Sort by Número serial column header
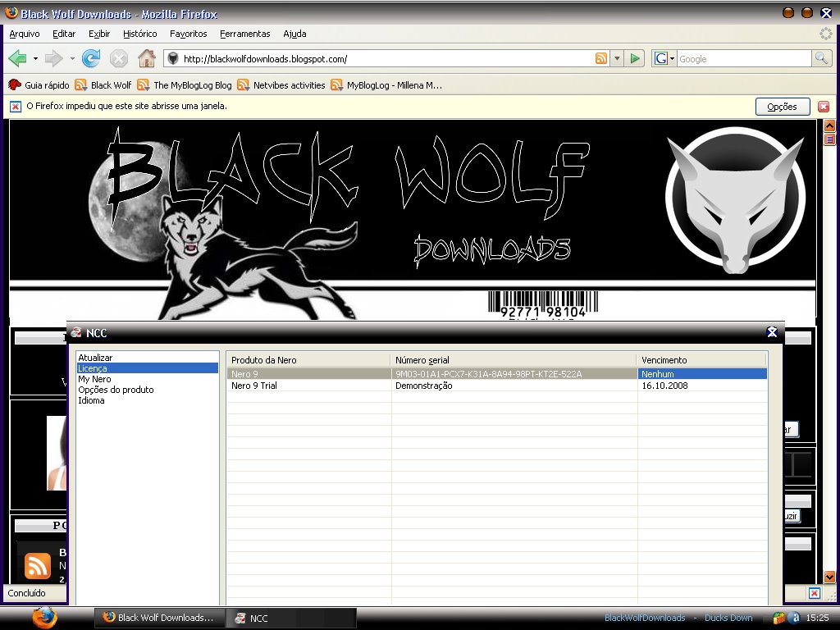This screenshot has height=630, width=840. tap(514, 360)
